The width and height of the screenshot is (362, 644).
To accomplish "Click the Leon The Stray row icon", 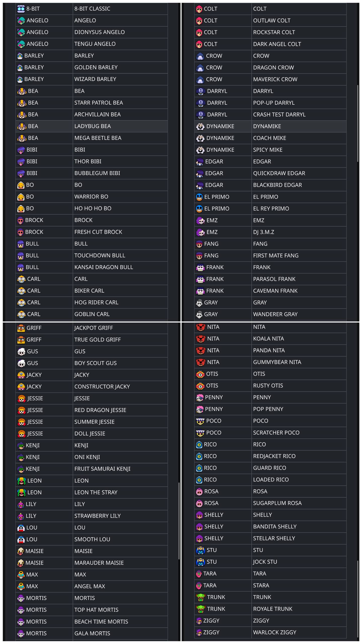I will [22, 493].
